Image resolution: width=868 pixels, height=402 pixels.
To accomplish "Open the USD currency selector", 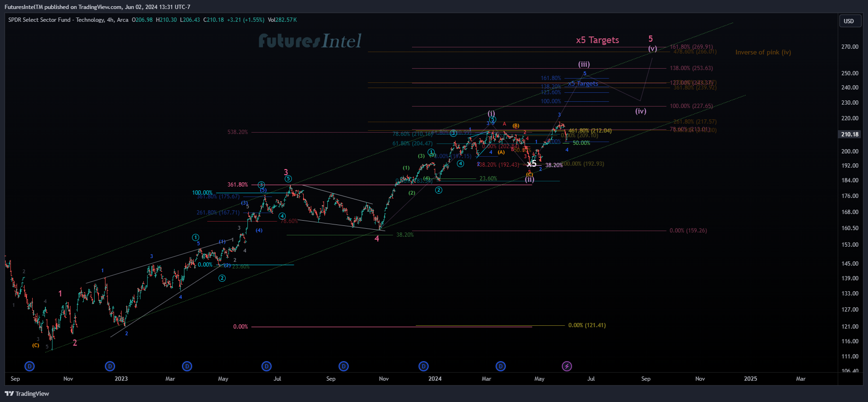I will 849,21.
